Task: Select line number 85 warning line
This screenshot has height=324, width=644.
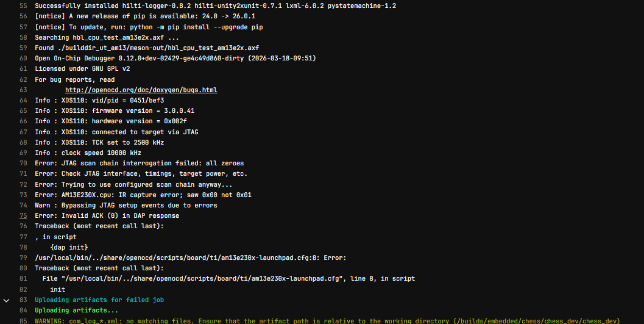Action: pyautogui.click(x=23, y=321)
